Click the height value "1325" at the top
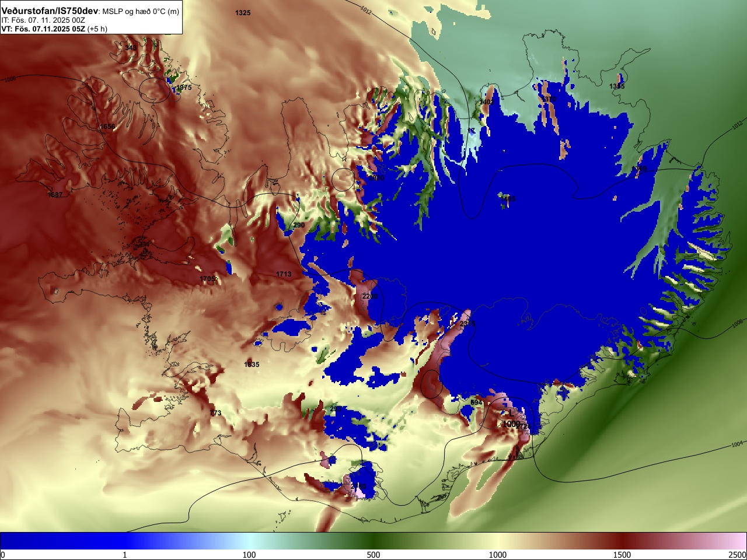 pyautogui.click(x=243, y=13)
